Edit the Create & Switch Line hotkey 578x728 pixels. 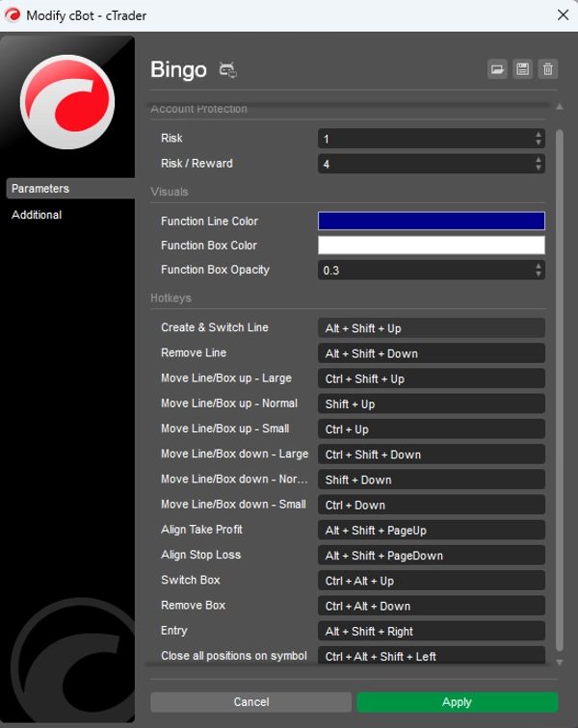click(432, 327)
